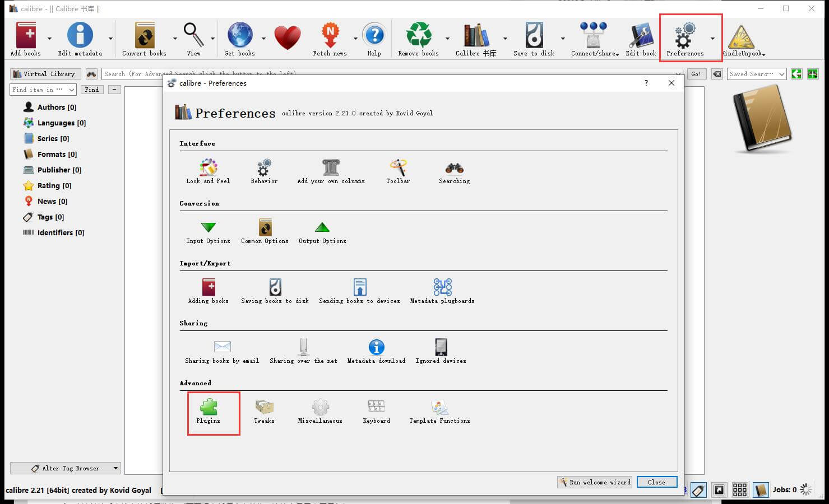Open Behavior preferences

[x=264, y=171]
